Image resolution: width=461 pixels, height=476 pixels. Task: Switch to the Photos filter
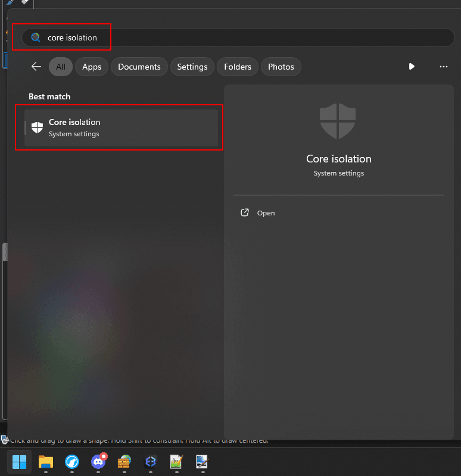281,67
